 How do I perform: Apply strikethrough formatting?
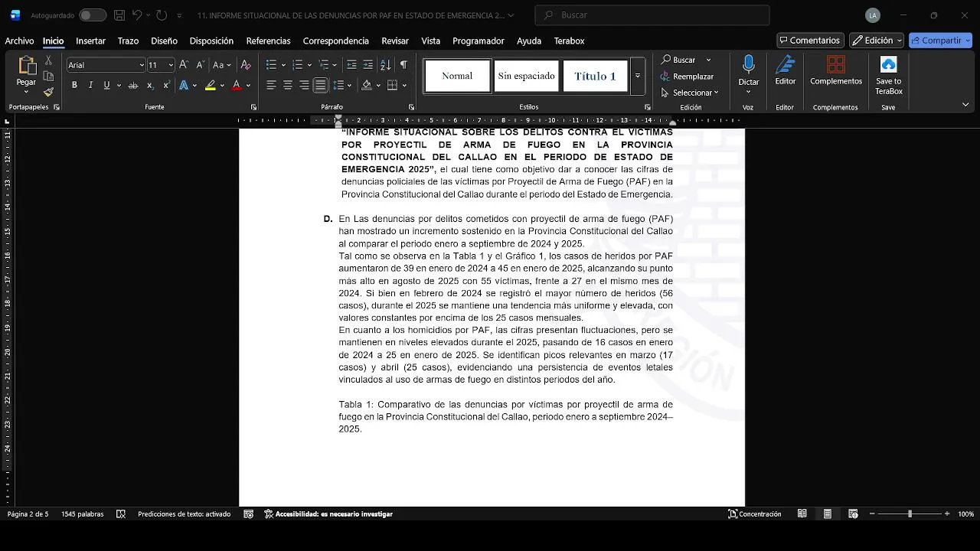(x=133, y=85)
